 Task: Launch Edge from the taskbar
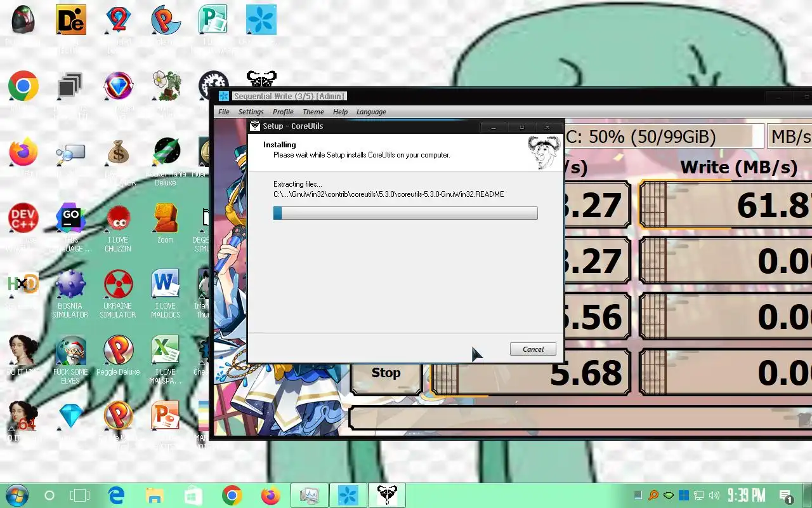pyautogui.click(x=116, y=495)
